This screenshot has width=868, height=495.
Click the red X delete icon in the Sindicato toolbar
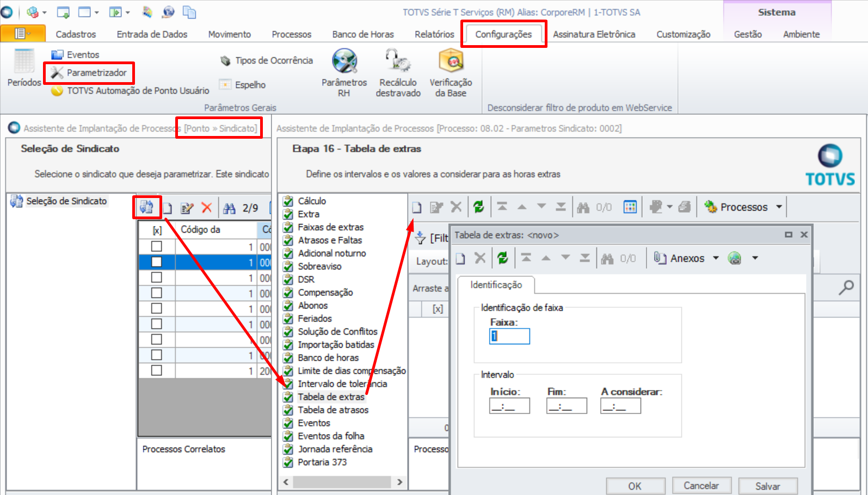click(x=207, y=208)
